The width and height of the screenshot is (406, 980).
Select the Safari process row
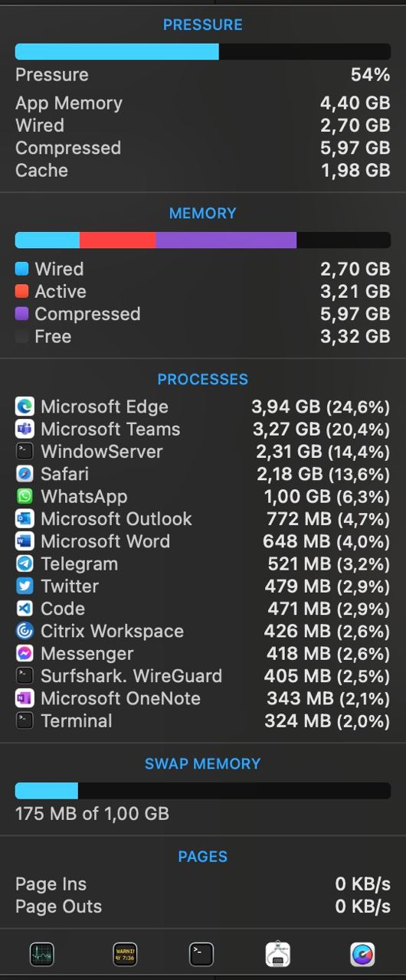click(203, 474)
